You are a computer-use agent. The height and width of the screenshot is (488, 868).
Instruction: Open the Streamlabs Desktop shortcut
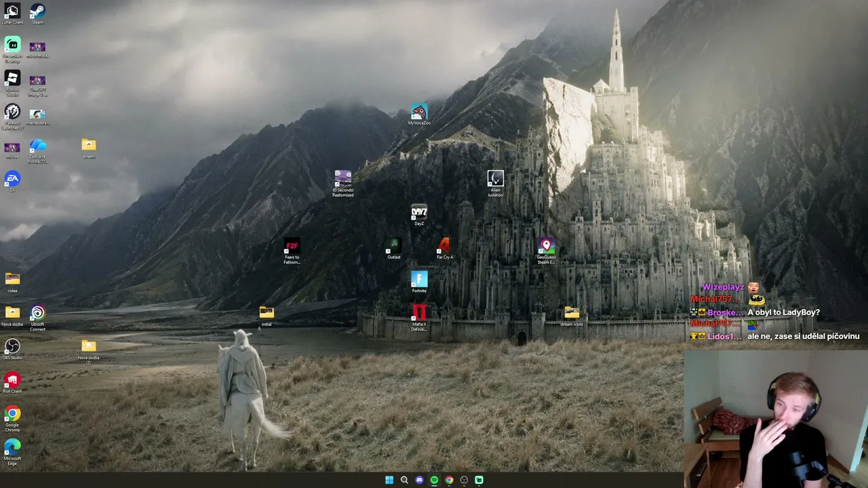click(x=12, y=49)
